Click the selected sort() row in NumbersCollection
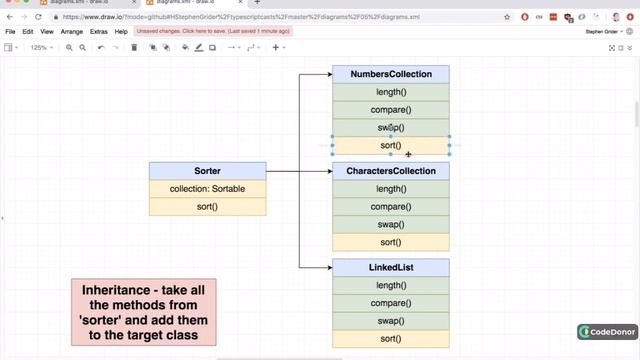 click(x=391, y=145)
